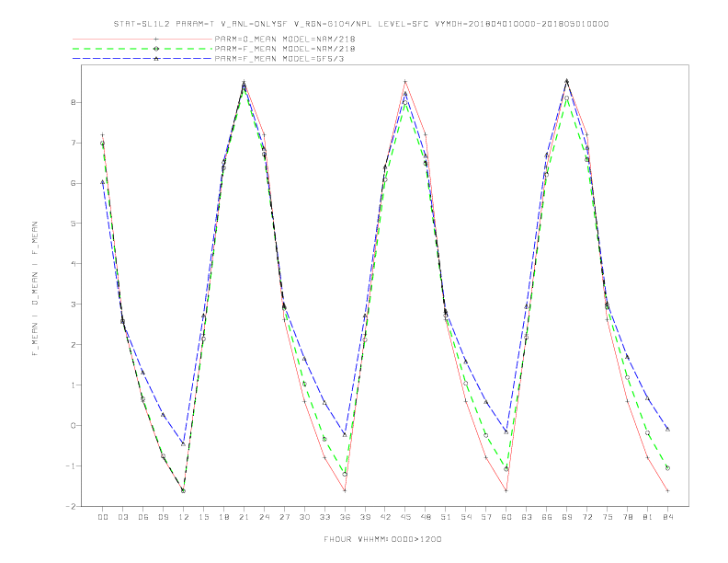Click x-axis tick label 30
The image size is (728, 563).
304,517
